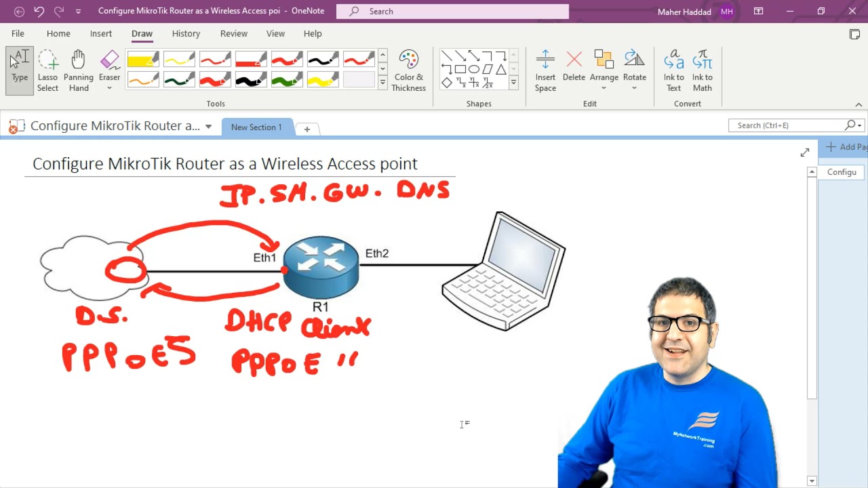Click the page scrollbar down arrow

point(812,481)
